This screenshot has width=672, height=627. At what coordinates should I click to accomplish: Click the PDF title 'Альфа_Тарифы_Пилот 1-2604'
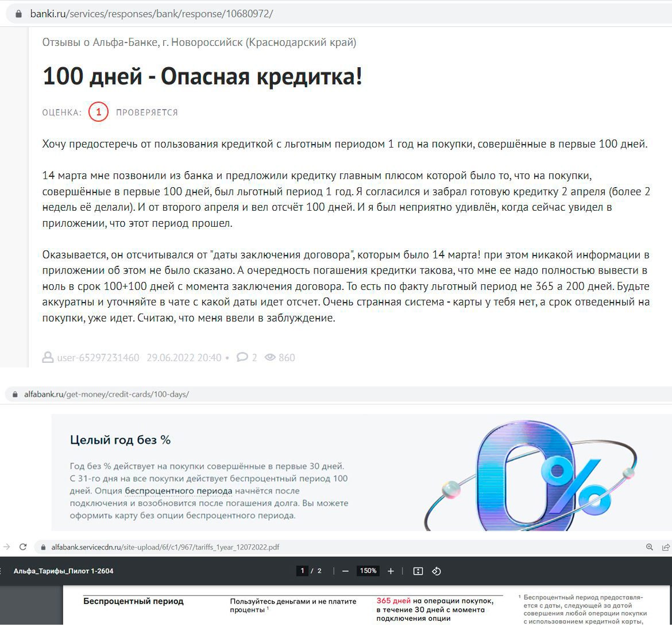coord(63,571)
